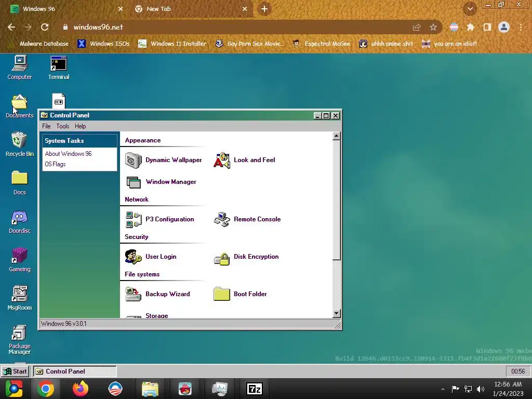Expand tab search dropdown arrow
Screen dimensions: 532x399
470,9
